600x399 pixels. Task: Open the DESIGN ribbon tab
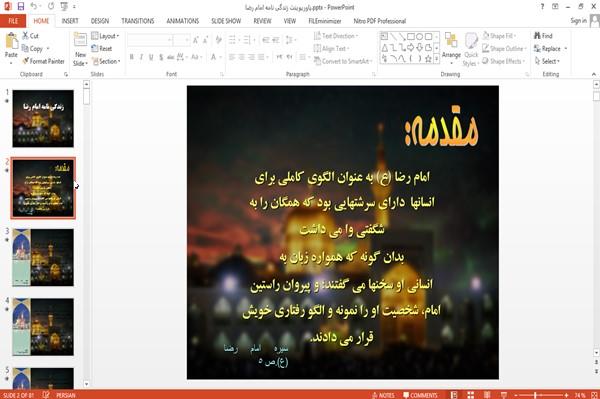(x=100, y=21)
